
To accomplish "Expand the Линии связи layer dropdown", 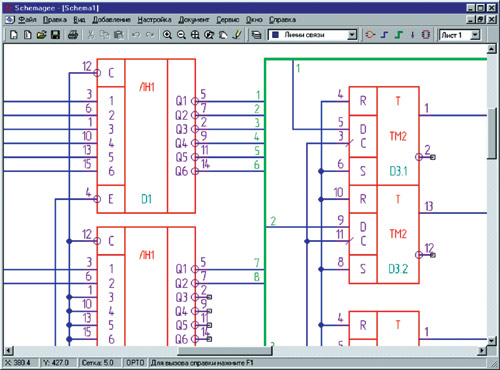I will point(352,35).
